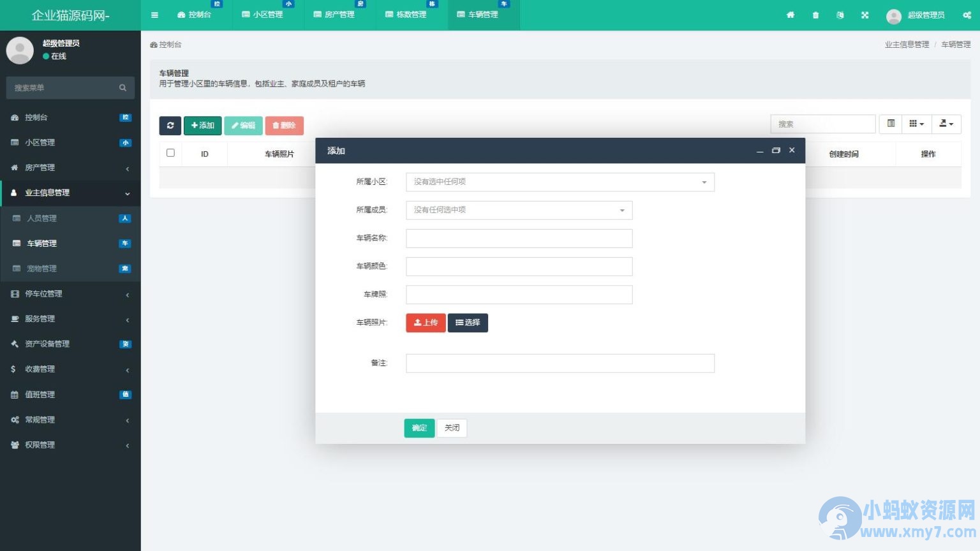Click the green 确定 button
Viewport: 980px width, 551px height.
pos(419,428)
